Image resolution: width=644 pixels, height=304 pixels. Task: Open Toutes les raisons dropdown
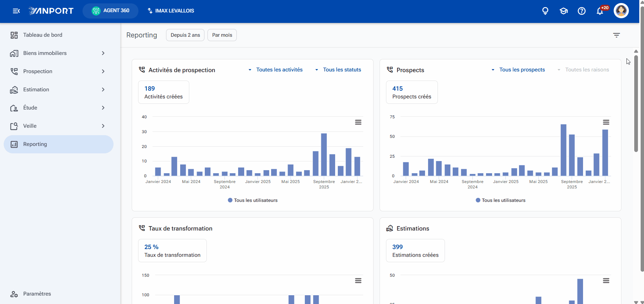click(x=583, y=70)
